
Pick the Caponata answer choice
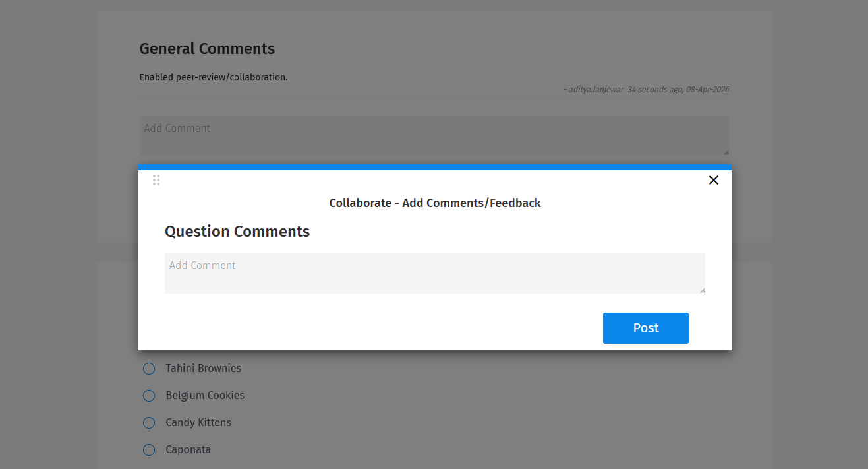coord(148,450)
